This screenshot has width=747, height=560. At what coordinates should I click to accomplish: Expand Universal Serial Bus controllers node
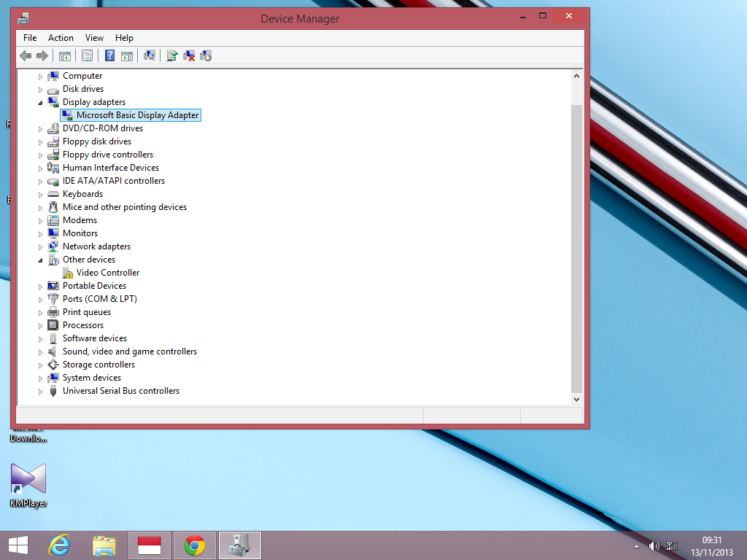click(x=41, y=391)
